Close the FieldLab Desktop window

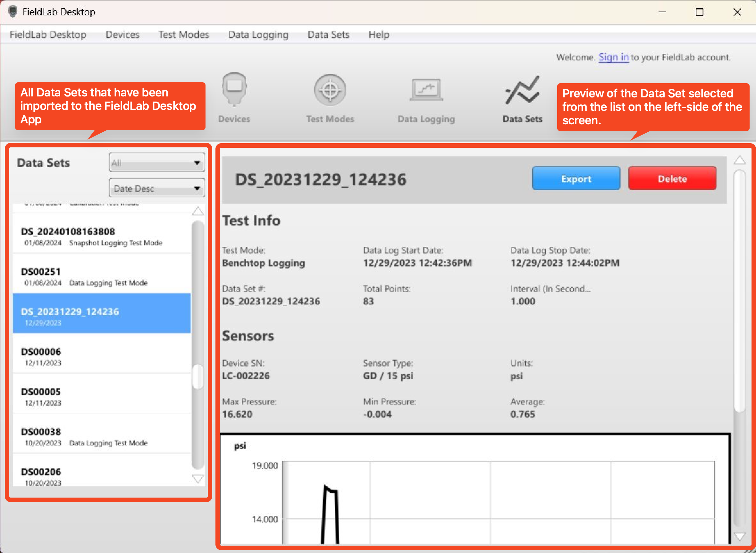[x=737, y=12]
